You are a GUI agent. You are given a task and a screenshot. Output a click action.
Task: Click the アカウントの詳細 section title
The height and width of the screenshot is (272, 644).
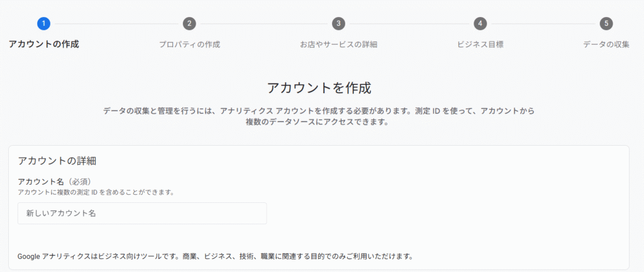[57, 161]
